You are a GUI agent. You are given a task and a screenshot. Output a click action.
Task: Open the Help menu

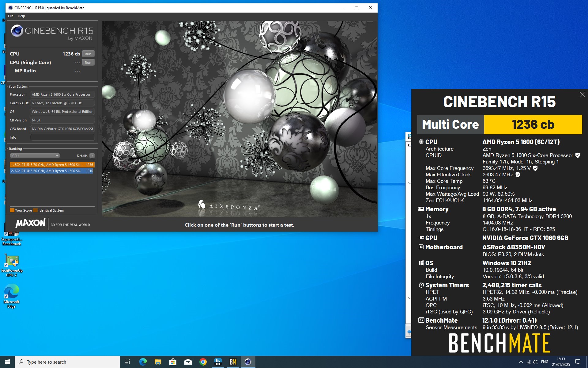(21, 16)
